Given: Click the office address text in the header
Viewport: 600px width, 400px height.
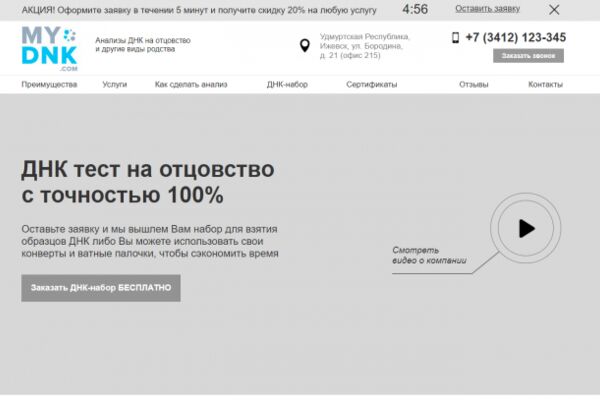Looking at the screenshot, I should coord(365,46).
